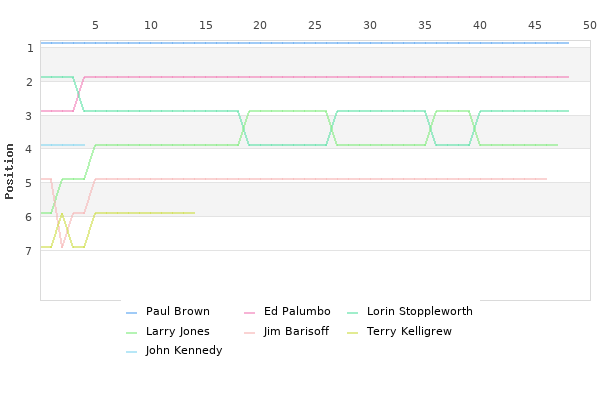The height and width of the screenshot is (400, 600).
Task: Click John Kennedy light blue marker
Action: [x=131, y=352]
